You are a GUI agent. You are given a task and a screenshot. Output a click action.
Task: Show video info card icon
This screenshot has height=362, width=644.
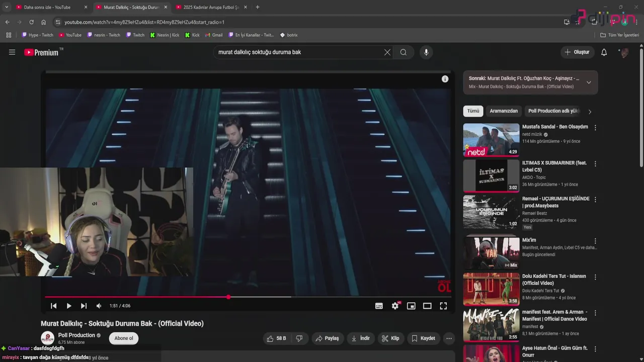coord(445,79)
